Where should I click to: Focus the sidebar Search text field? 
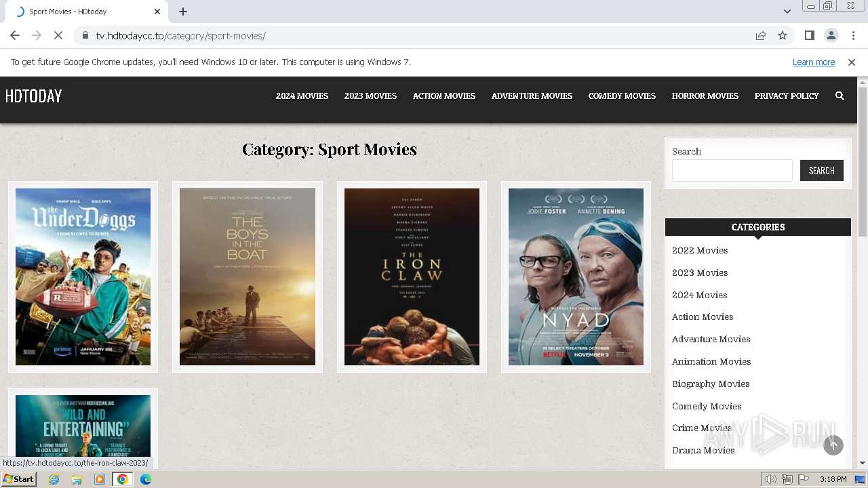(x=732, y=171)
